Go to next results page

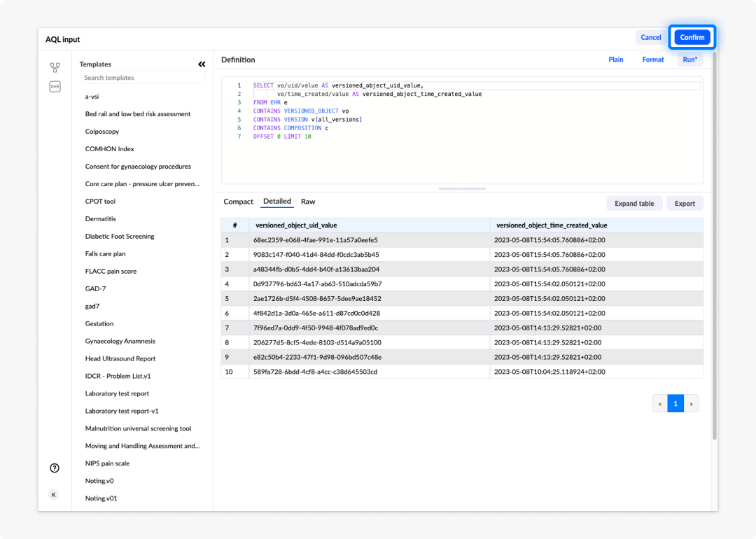point(692,403)
